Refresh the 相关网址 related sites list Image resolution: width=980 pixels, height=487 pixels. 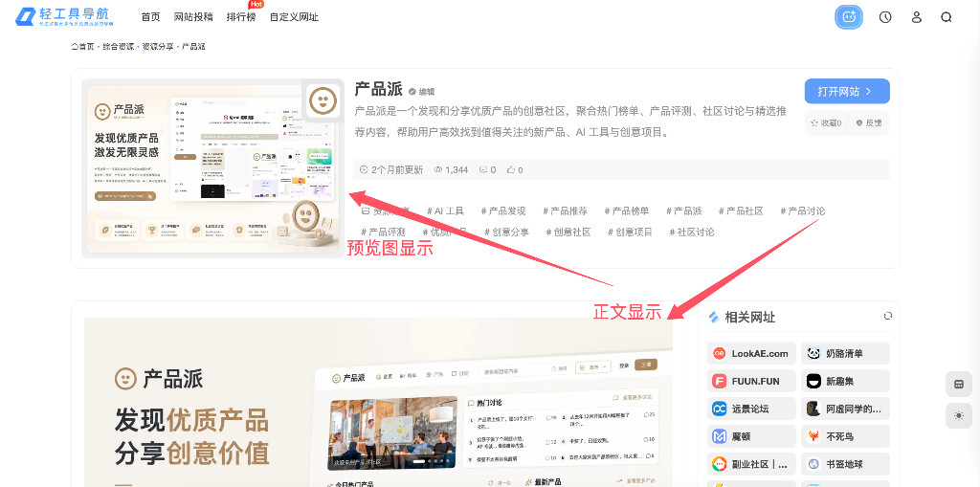[x=887, y=316]
